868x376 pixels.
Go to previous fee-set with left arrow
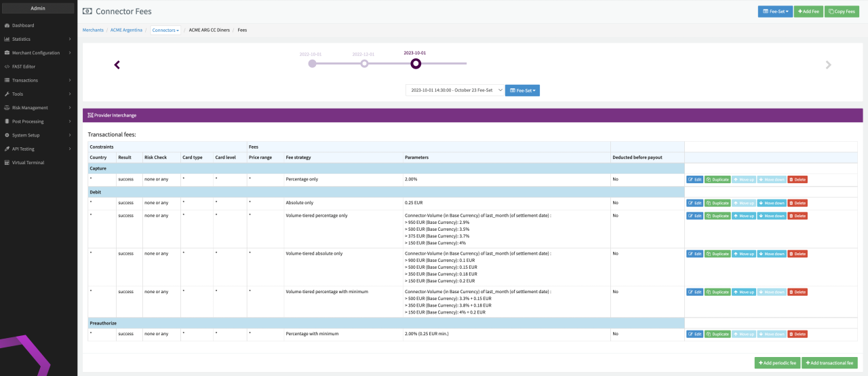pyautogui.click(x=117, y=65)
